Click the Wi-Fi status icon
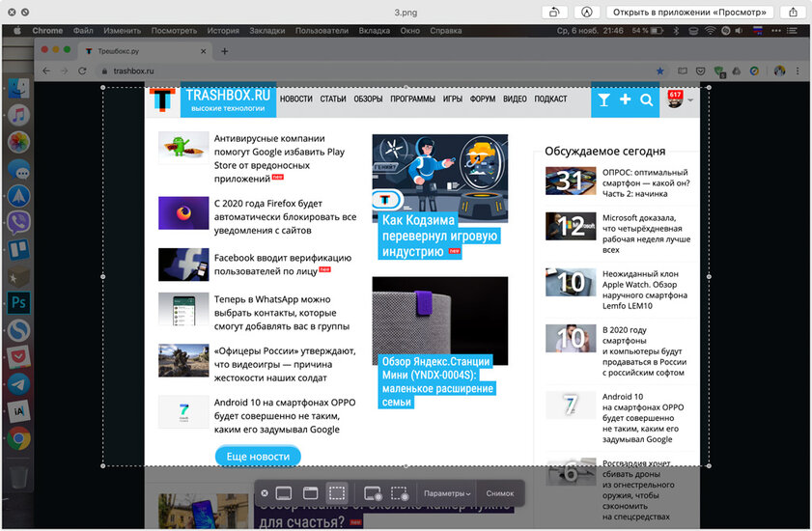 click(710, 31)
